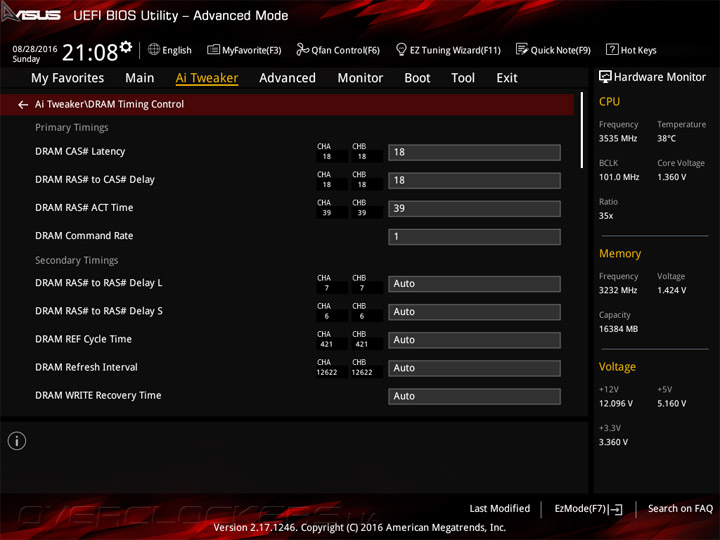Viewport: 720px width, 540px height.
Task: Open the Boot tab
Action: [x=417, y=78]
